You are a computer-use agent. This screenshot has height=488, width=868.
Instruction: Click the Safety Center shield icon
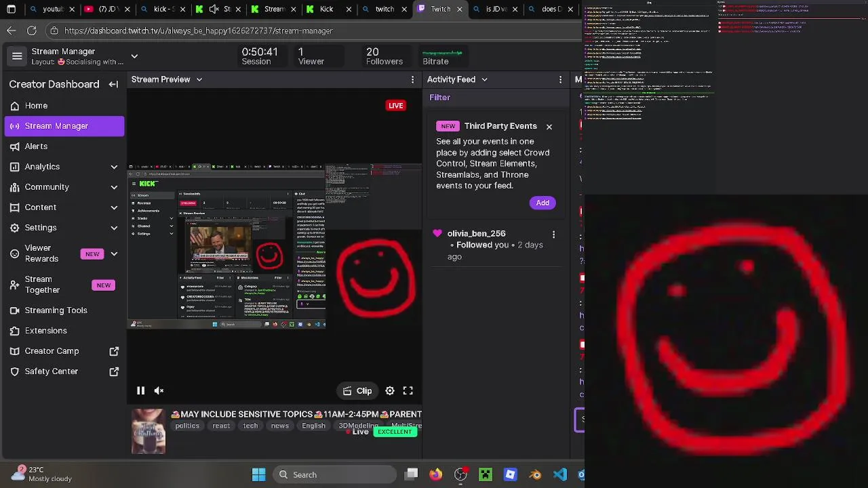(15, 371)
